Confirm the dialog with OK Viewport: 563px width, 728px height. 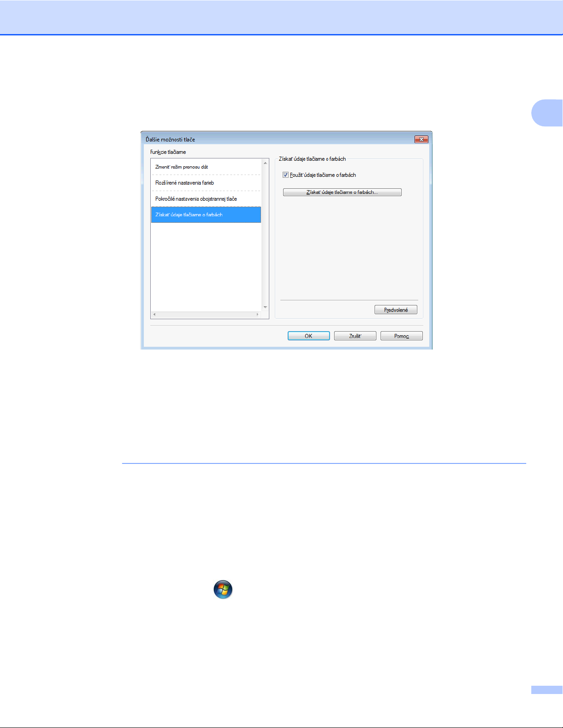click(x=308, y=336)
